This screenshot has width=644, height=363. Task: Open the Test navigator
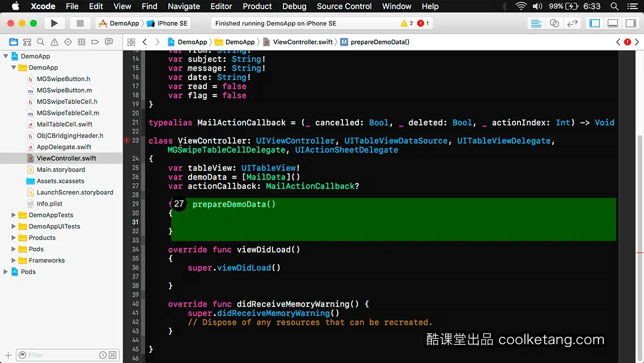pyautogui.click(x=68, y=42)
